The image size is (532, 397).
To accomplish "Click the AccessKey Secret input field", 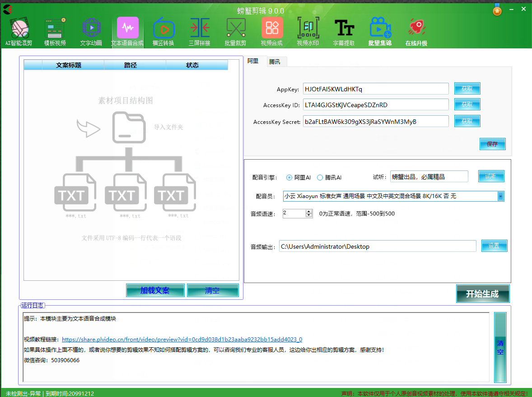I will click(376, 122).
